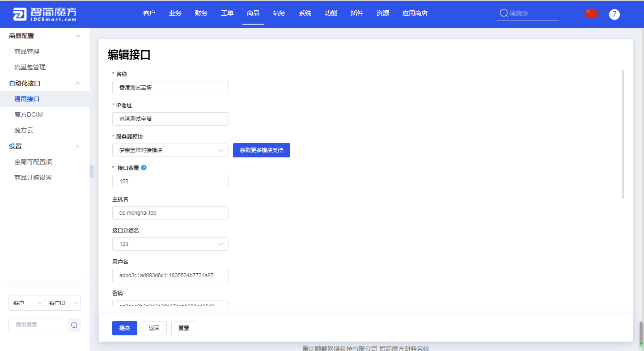Viewport: 644px width, 351px height.
Task: Click the 接口容量 field containing 100
Action: click(x=170, y=182)
